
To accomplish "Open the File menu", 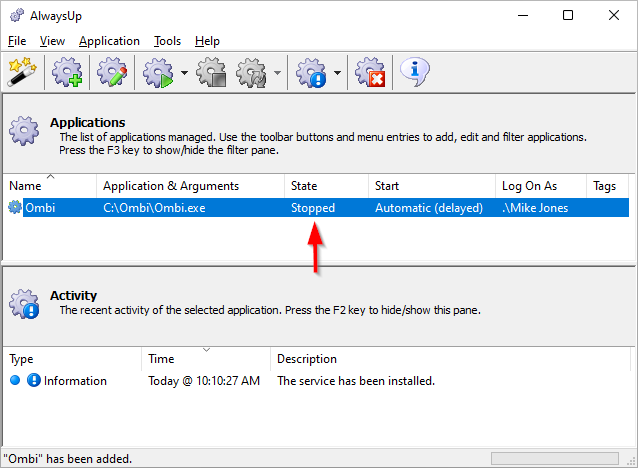I will click(x=17, y=41).
